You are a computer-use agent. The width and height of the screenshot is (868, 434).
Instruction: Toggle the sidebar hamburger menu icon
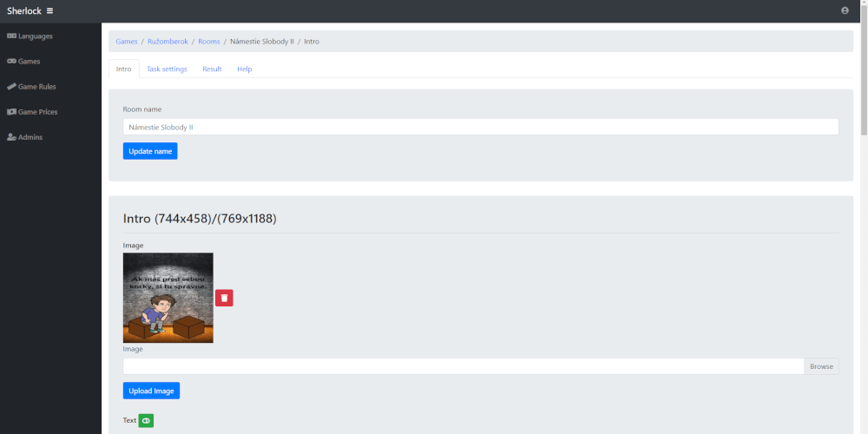coord(49,10)
